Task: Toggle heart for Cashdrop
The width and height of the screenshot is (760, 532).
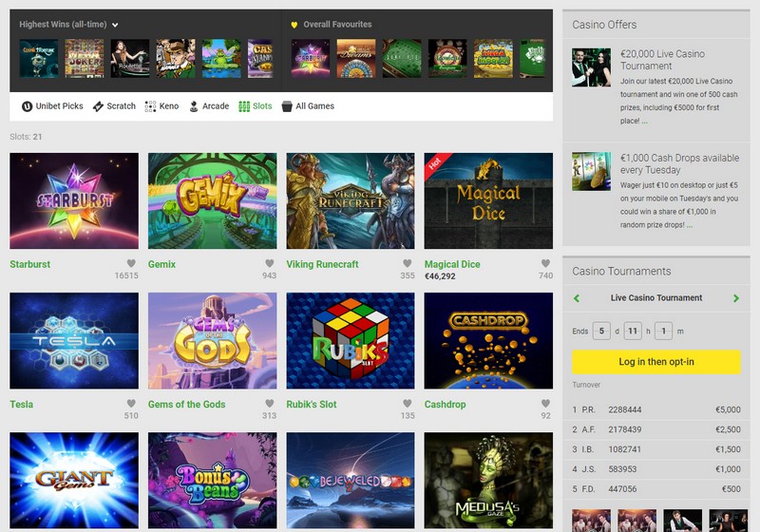Action: (x=545, y=403)
